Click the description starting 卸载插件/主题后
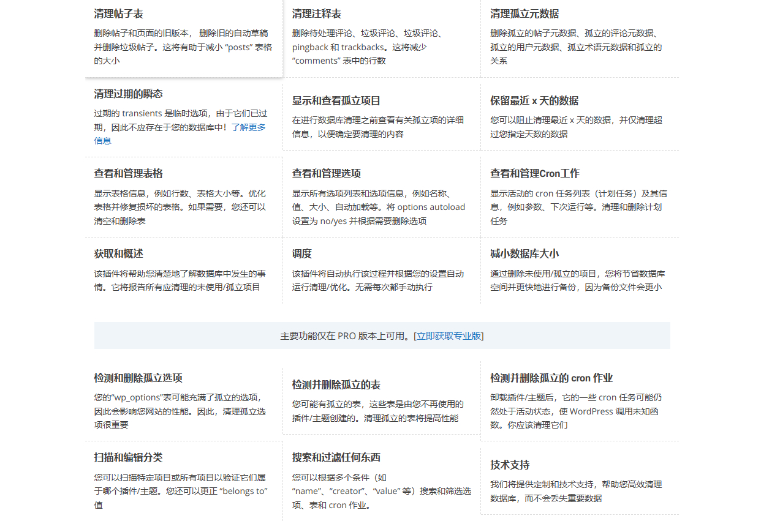Image resolution: width=761 pixels, height=532 pixels. [x=576, y=411]
